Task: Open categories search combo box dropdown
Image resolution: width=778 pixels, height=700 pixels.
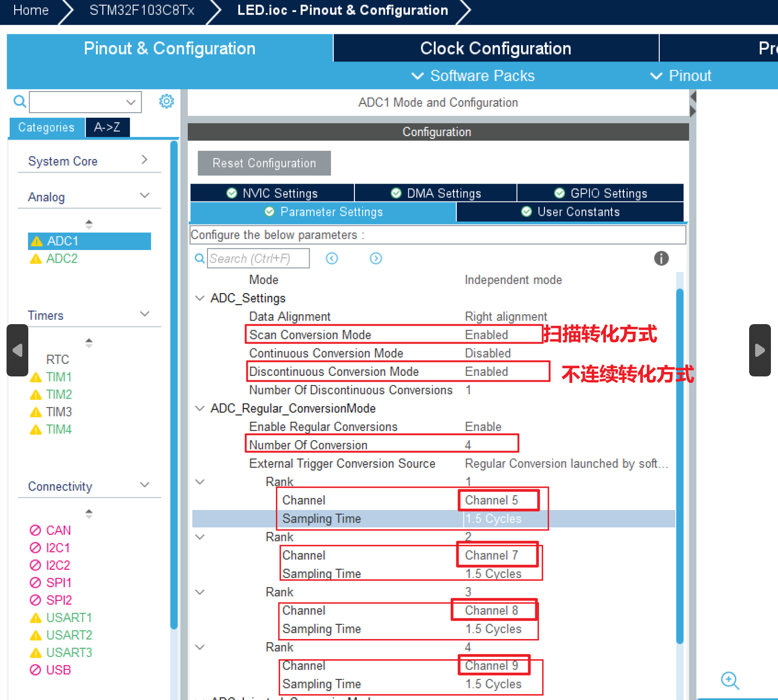Action: [x=131, y=102]
